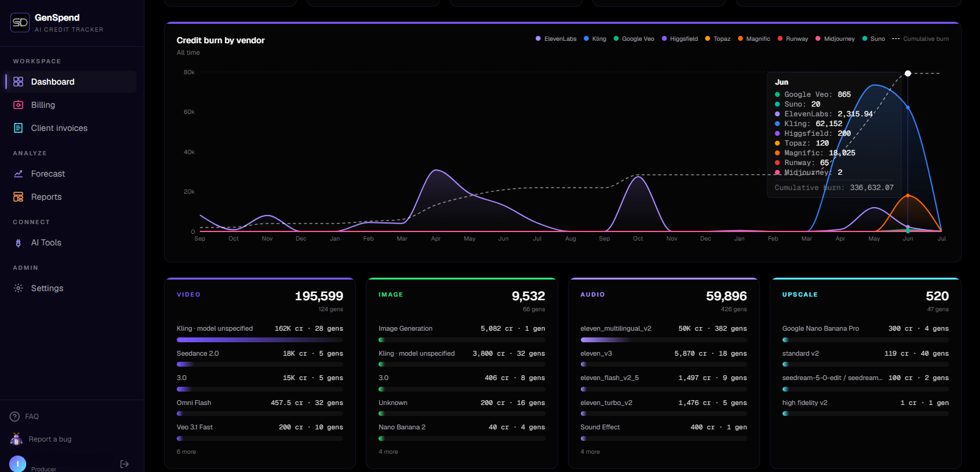This screenshot has width=980, height=472.
Task: Click the Client invoices document icon
Action: (18, 128)
